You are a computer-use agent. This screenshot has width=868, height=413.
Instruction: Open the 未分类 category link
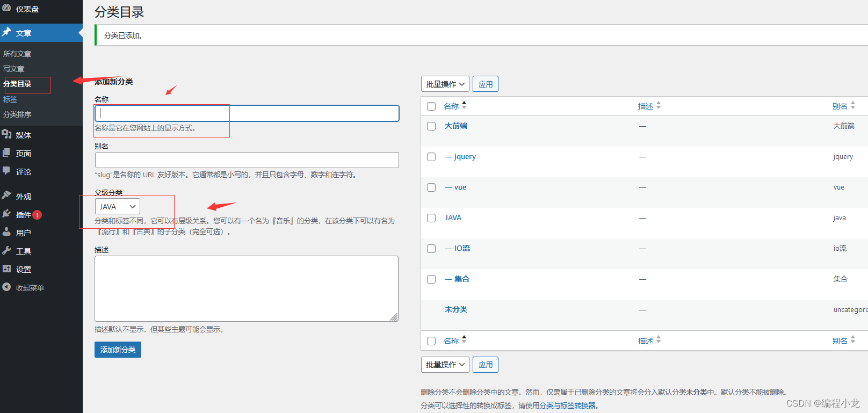click(456, 309)
